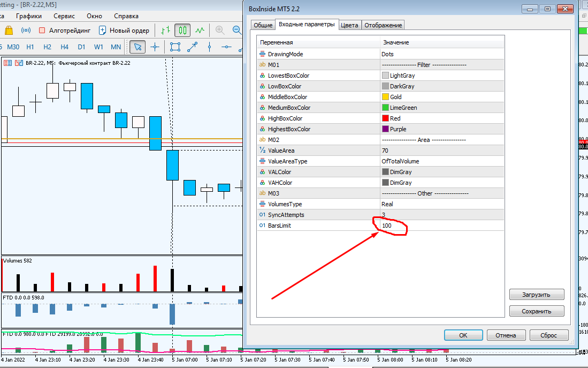Click Сохранить button
Image resolution: width=588 pixels, height=368 pixels.
[537, 311]
